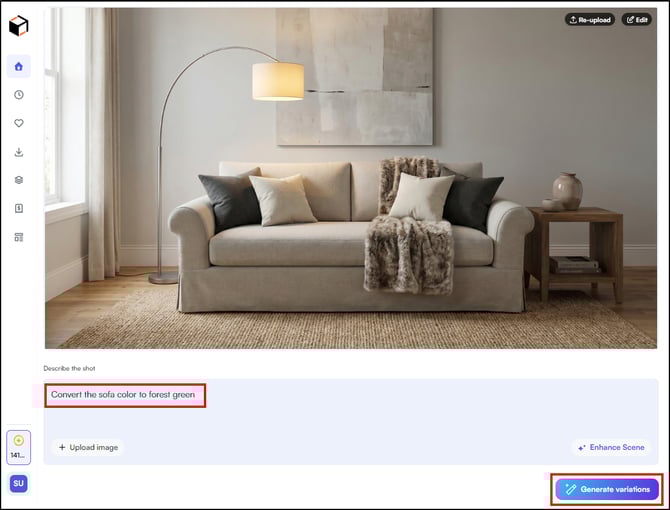Click the cube logo in the sidebar

(18, 26)
